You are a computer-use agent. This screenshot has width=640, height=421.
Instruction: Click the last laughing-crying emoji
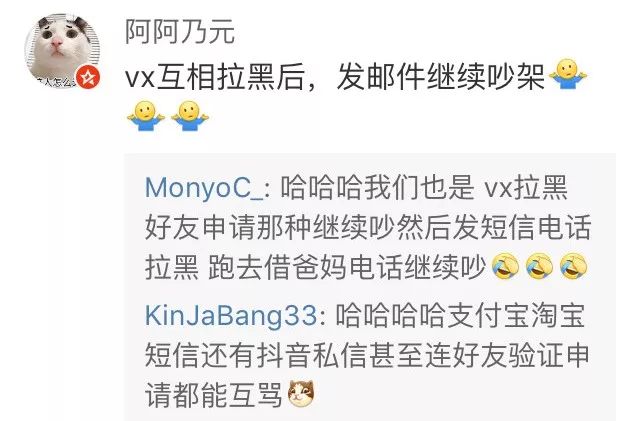[x=573, y=266]
